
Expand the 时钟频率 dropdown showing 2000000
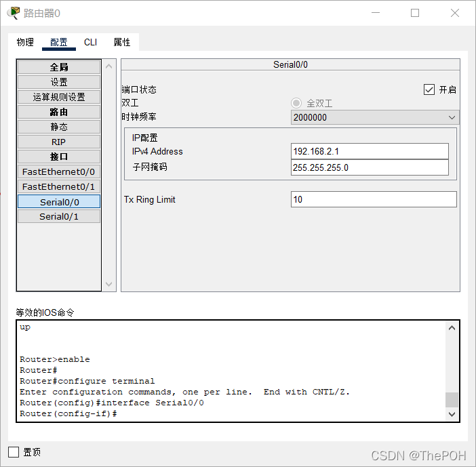(375, 117)
